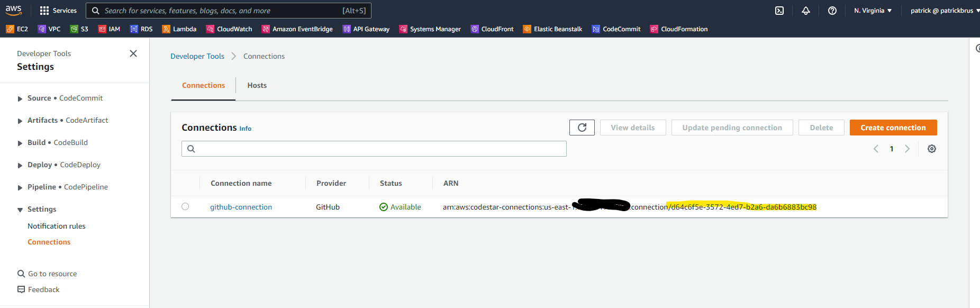Image resolution: width=980 pixels, height=308 pixels.
Task: Click Developer Tools breadcrumb link
Action: (x=197, y=56)
